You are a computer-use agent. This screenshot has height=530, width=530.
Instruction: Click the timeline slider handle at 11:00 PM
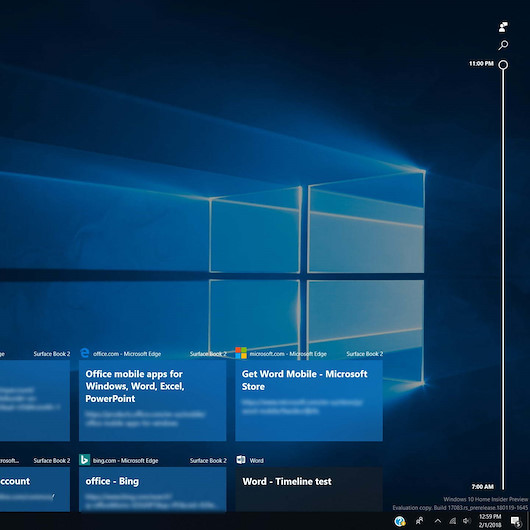click(x=503, y=65)
